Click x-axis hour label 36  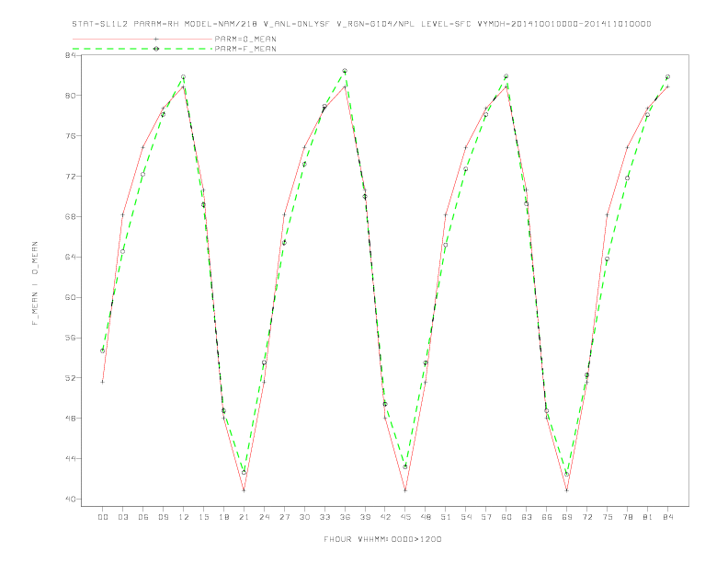click(345, 517)
